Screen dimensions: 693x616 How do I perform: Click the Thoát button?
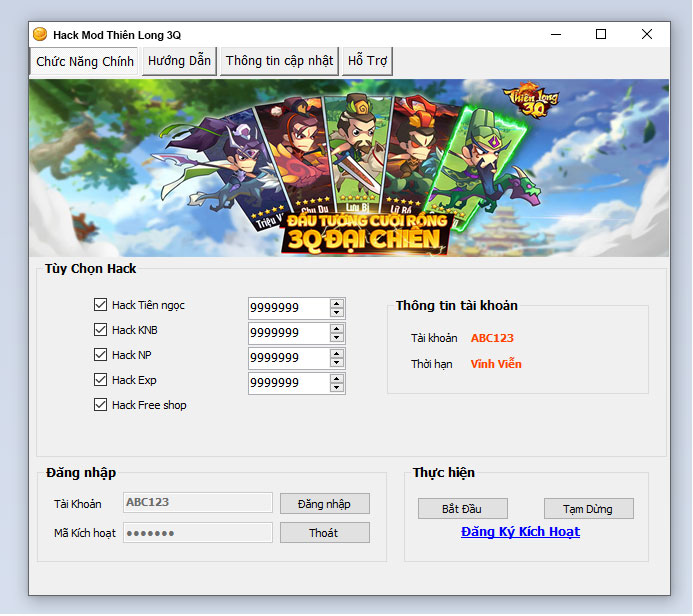325,533
